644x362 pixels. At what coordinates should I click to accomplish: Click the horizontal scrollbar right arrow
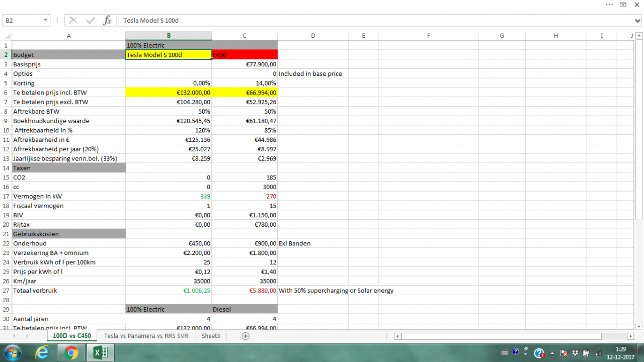pyautogui.click(x=630, y=336)
